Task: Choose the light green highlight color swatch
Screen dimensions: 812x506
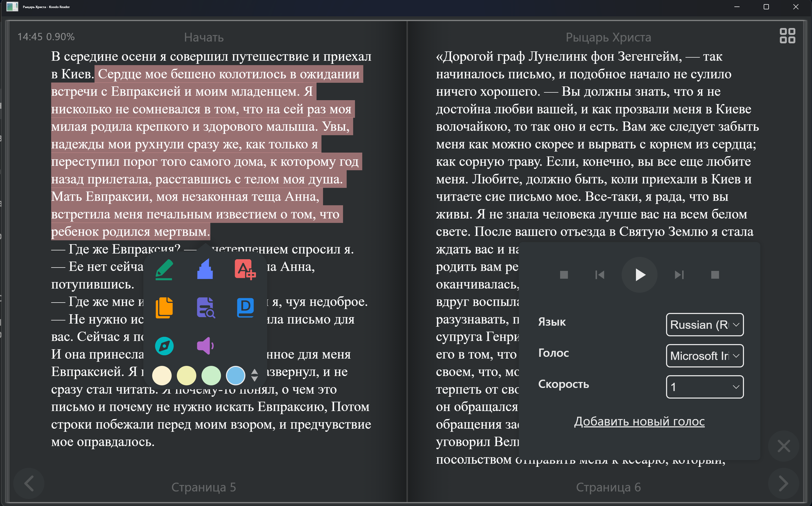Action: [x=211, y=375]
